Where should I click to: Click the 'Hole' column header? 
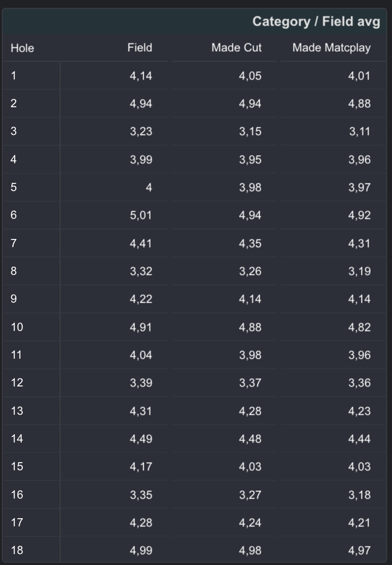tap(22, 48)
